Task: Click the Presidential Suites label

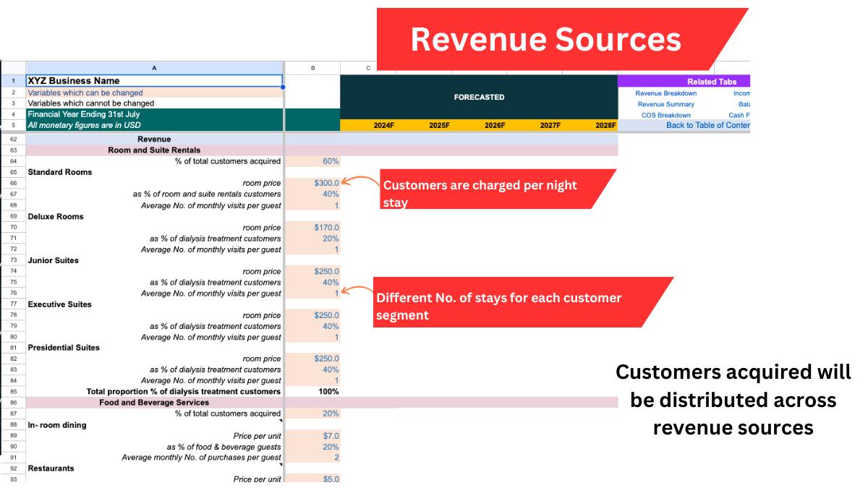Action: click(x=64, y=348)
